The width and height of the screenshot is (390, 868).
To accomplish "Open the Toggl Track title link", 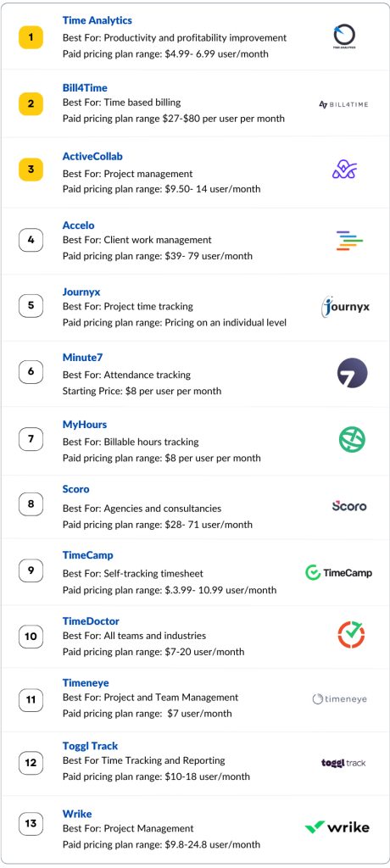I will pos(90,746).
